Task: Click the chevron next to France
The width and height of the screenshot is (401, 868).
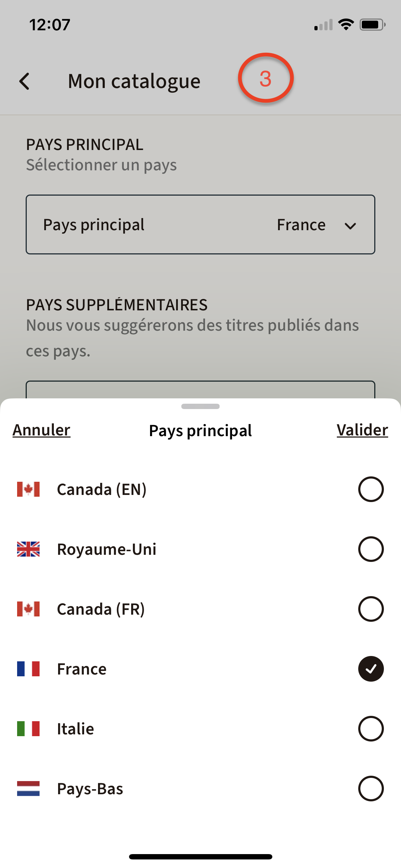Action: [x=350, y=226]
